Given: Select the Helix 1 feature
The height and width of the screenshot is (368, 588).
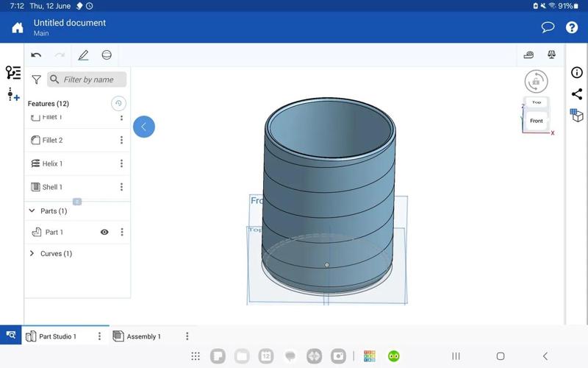Looking at the screenshot, I should tap(52, 163).
